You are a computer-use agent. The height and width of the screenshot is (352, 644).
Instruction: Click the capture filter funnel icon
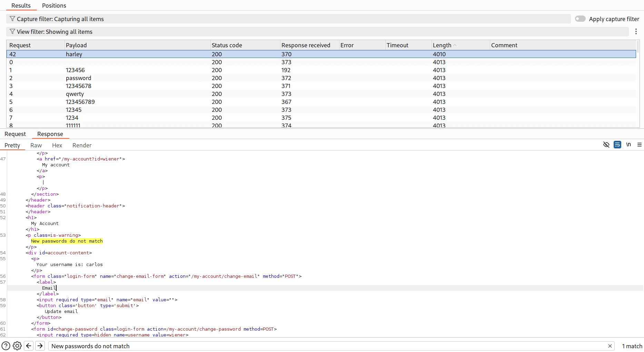tap(12, 19)
